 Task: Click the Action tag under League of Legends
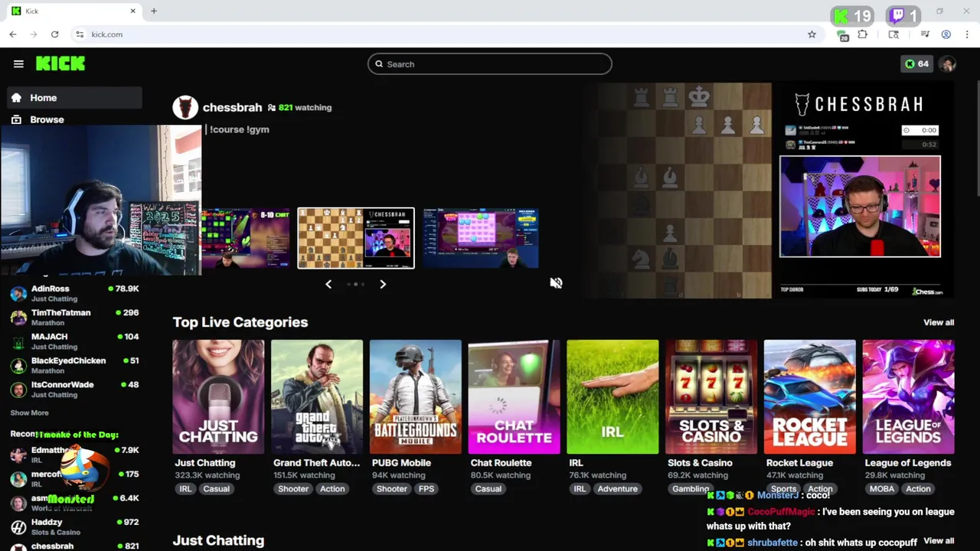(x=918, y=489)
